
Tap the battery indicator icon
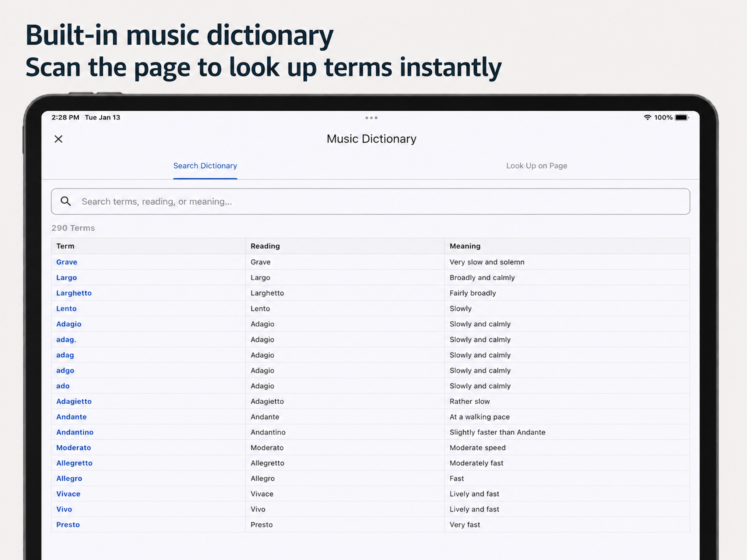click(682, 117)
